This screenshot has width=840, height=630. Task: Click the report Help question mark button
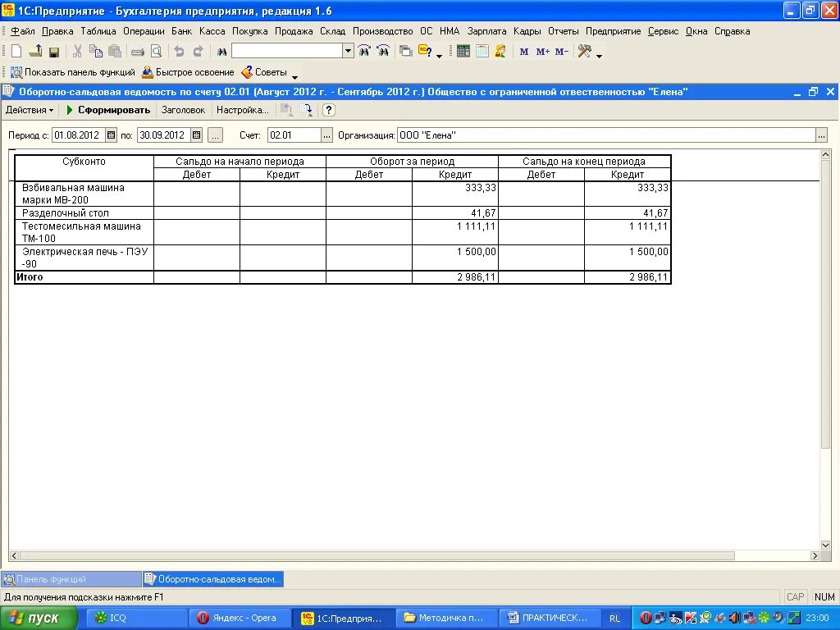tap(328, 110)
